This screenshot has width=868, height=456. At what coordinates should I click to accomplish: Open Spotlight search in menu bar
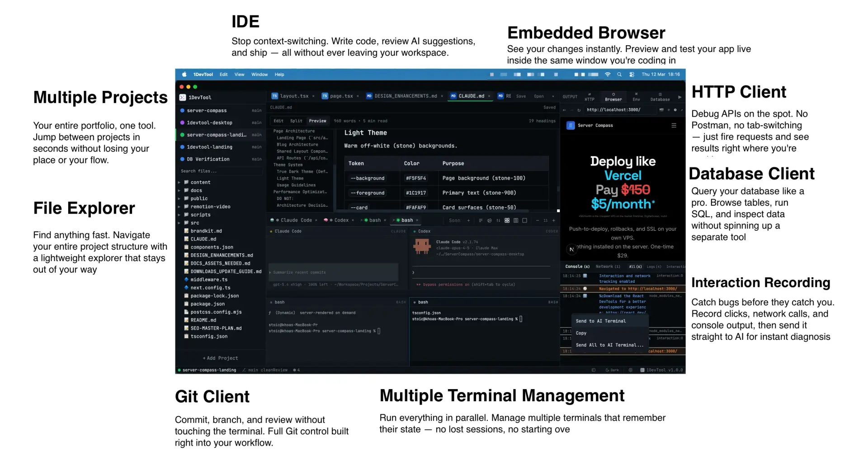click(619, 74)
